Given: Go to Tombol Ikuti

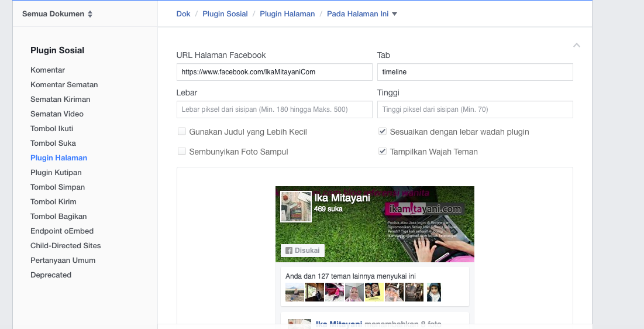Looking at the screenshot, I should coord(51,128).
